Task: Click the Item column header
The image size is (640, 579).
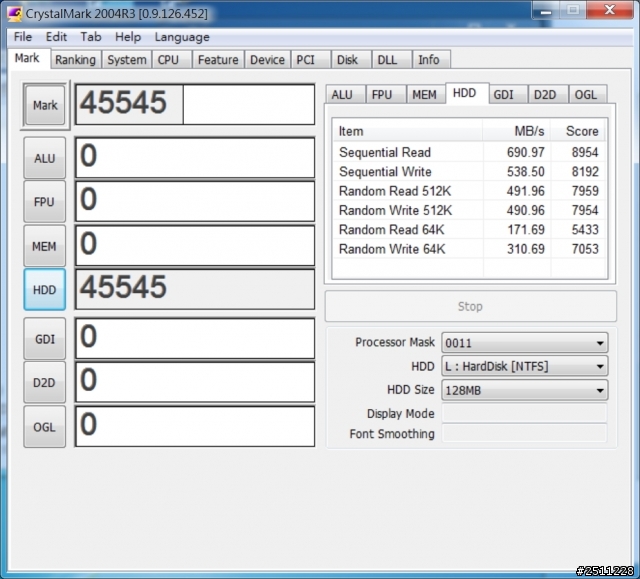Action: tap(407, 131)
